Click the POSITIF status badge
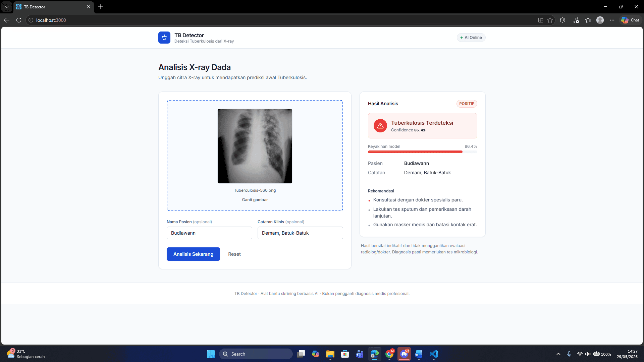The image size is (644, 362). coord(467,104)
